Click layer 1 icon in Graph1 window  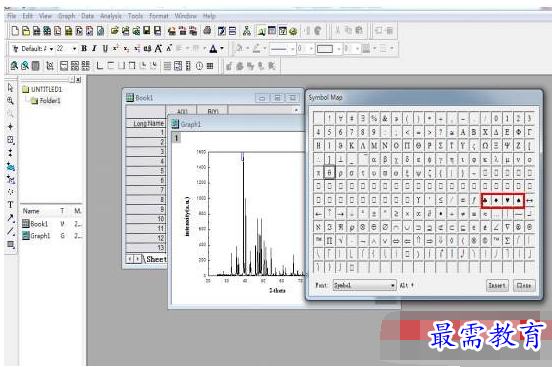pyautogui.click(x=176, y=138)
